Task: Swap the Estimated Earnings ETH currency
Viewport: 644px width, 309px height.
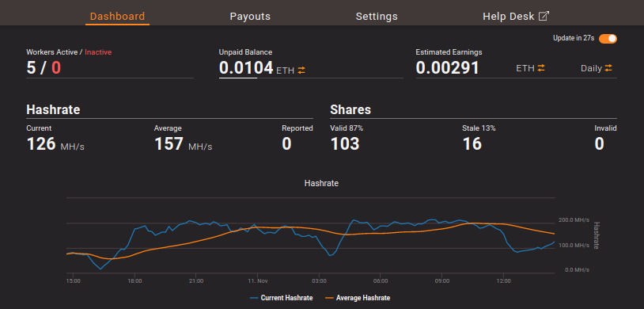Action: pos(541,68)
